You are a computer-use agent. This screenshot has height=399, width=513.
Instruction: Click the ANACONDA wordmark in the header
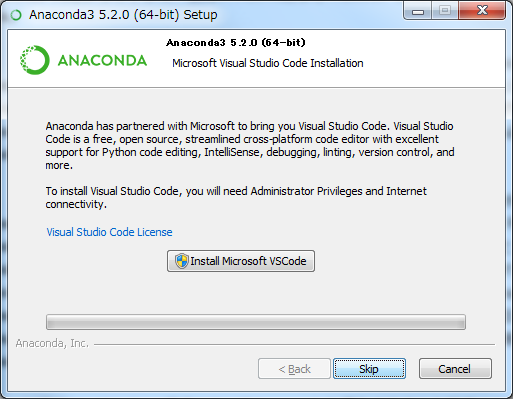pyautogui.click(x=102, y=60)
